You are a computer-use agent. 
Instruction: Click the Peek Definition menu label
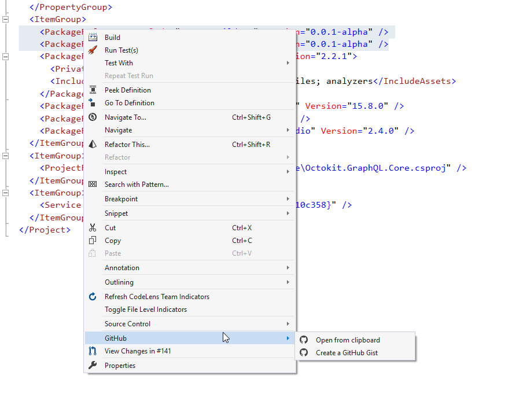click(128, 90)
